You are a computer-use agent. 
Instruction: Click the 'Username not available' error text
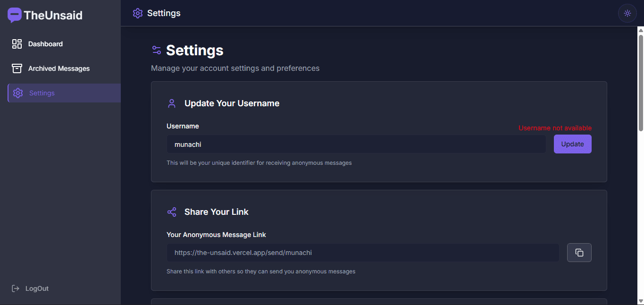tap(555, 128)
